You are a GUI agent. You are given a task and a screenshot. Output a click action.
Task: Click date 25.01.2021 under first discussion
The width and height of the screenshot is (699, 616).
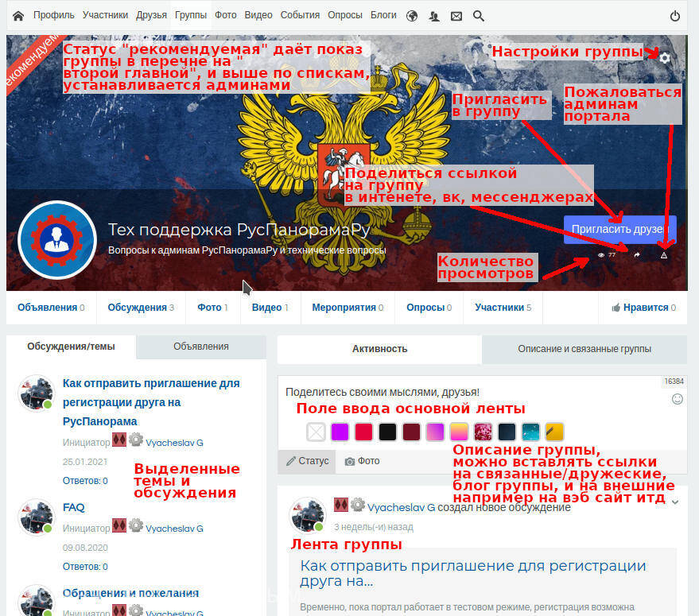pyautogui.click(x=85, y=462)
